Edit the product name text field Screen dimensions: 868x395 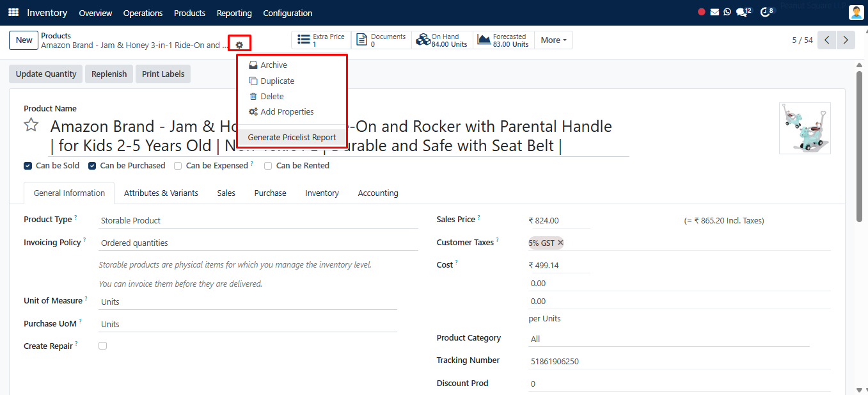[x=339, y=136]
